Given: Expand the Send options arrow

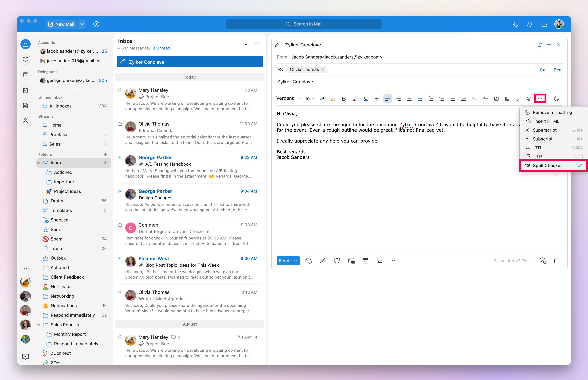Looking at the screenshot, I should point(295,261).
